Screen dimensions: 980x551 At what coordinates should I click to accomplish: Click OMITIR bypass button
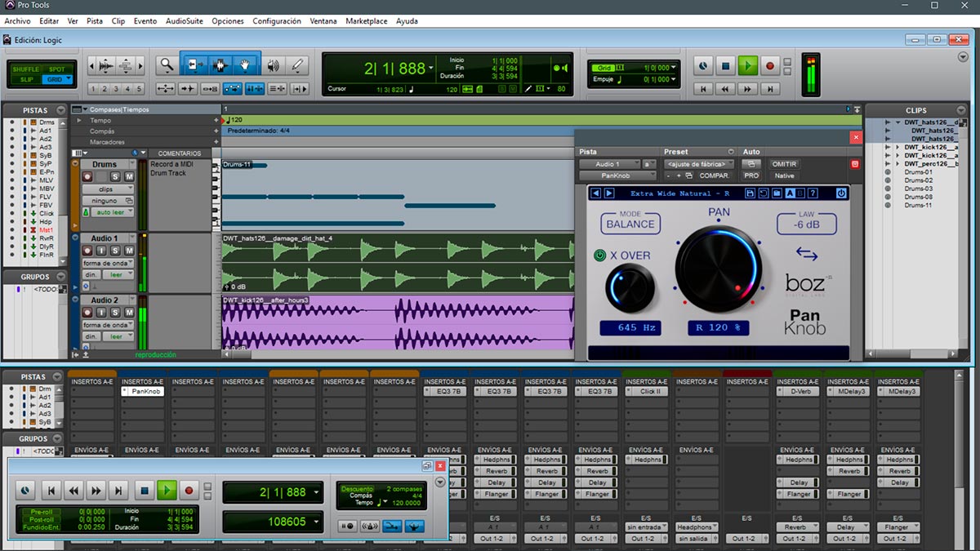click(784, 164)
